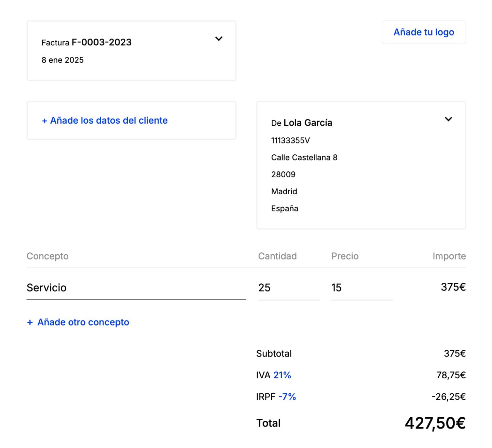
Task: Click the address Calle Castellana 8
Action: click(304, 157)
